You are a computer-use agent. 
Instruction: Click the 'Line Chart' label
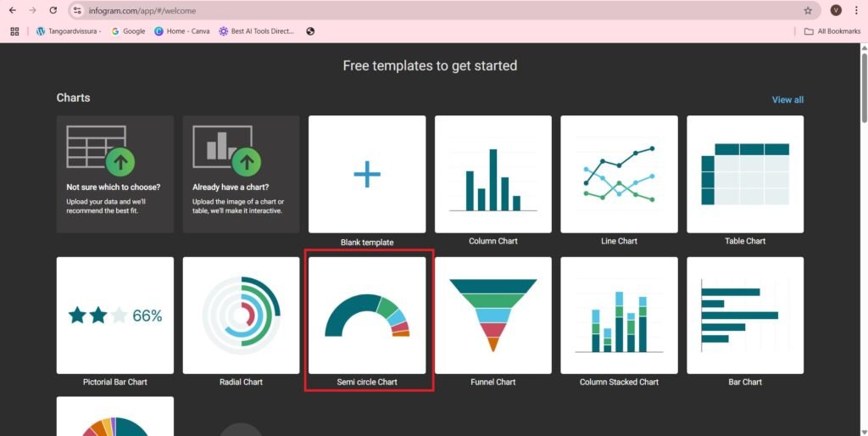pos(619,241)
